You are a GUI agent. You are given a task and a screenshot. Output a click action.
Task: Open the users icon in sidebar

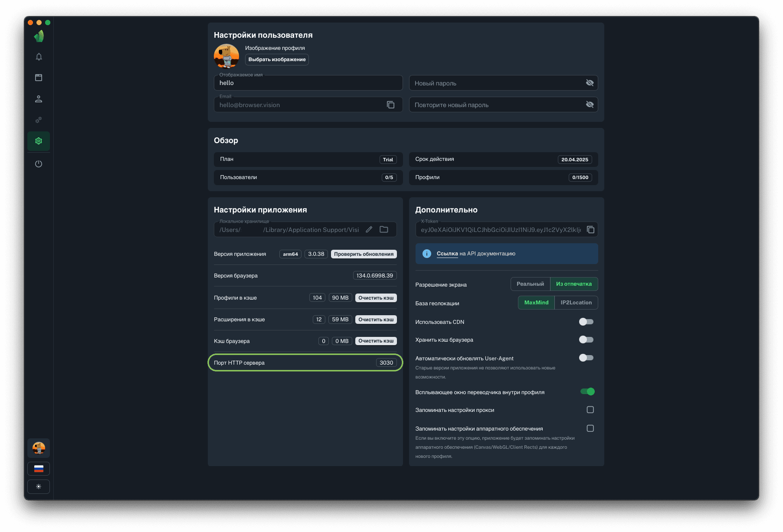(39, 99)
